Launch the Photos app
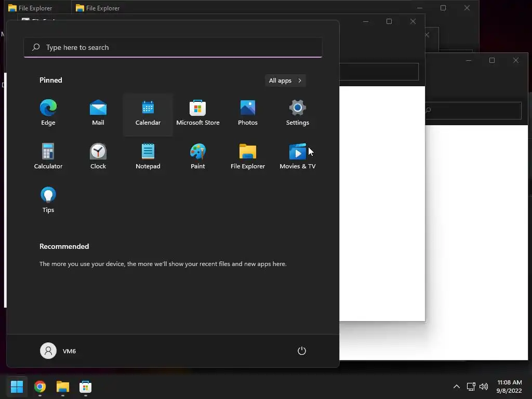 [248, 114]
